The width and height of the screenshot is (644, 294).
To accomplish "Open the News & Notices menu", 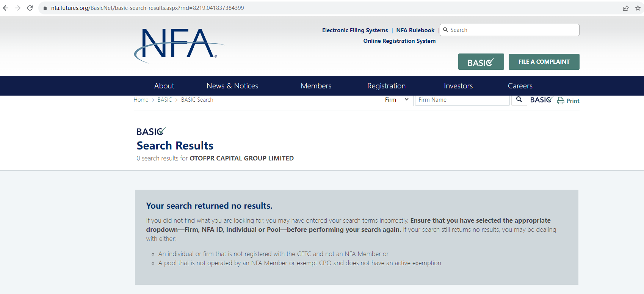I will 232,86.
